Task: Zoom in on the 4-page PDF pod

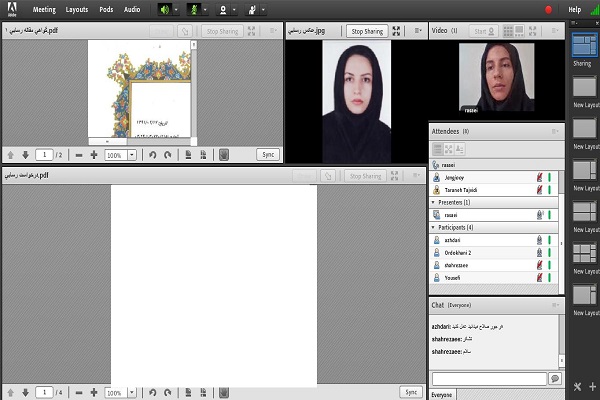Action: (94, 393)
